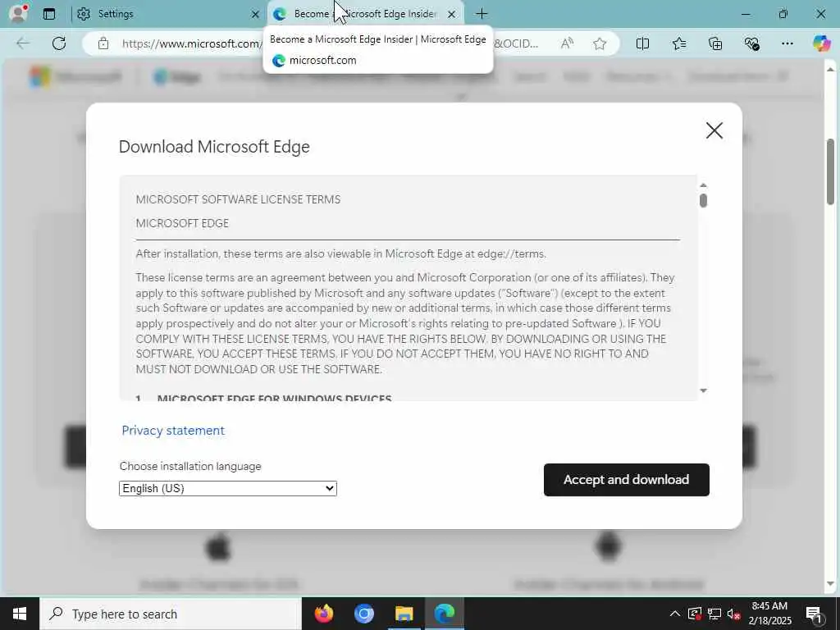The height and width of the screenshot is (630, 840).
Task: View site information lock icon
Action: 103,43
